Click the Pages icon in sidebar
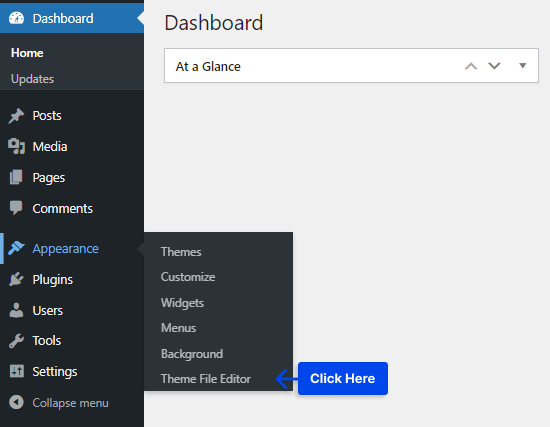Image resolution: width=550 pixels, height=427 pixels. (16, 177)
